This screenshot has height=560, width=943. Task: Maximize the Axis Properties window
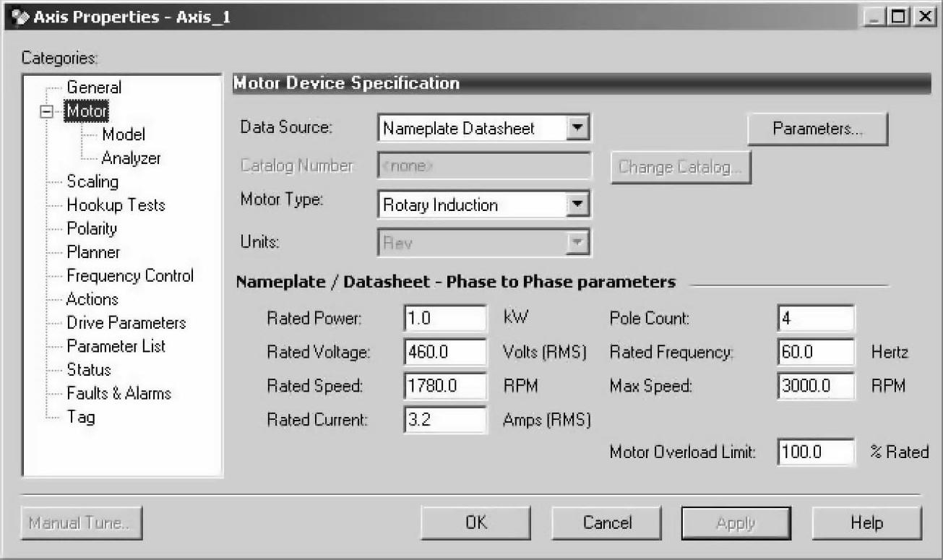tap(900, 17)
